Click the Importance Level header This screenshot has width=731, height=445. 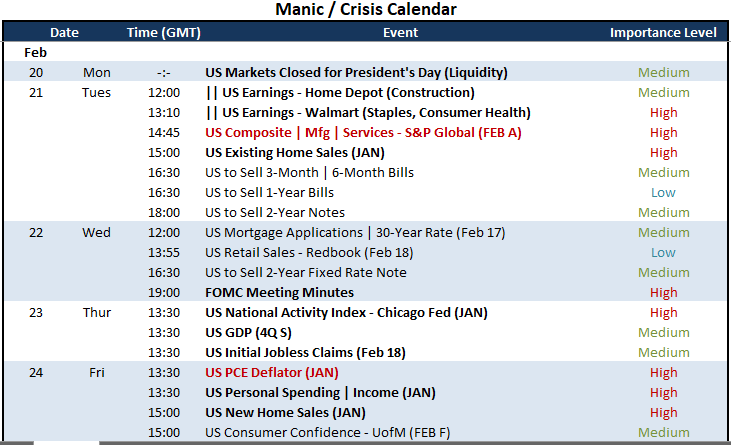pos(663,33)
